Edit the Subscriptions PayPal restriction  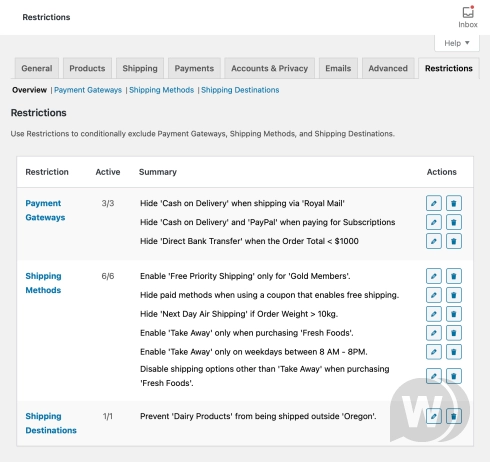434,222
